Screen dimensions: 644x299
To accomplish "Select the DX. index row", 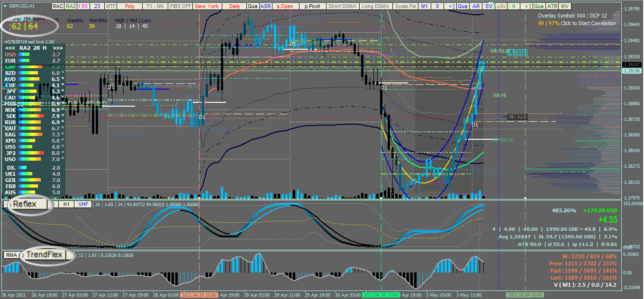I will [34, 168].
